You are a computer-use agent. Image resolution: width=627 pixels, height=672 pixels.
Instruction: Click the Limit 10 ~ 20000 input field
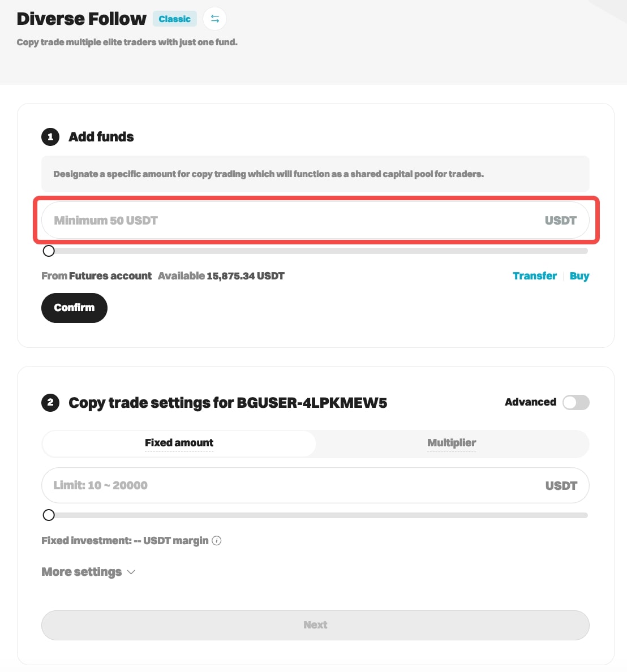tap(255, 485)
